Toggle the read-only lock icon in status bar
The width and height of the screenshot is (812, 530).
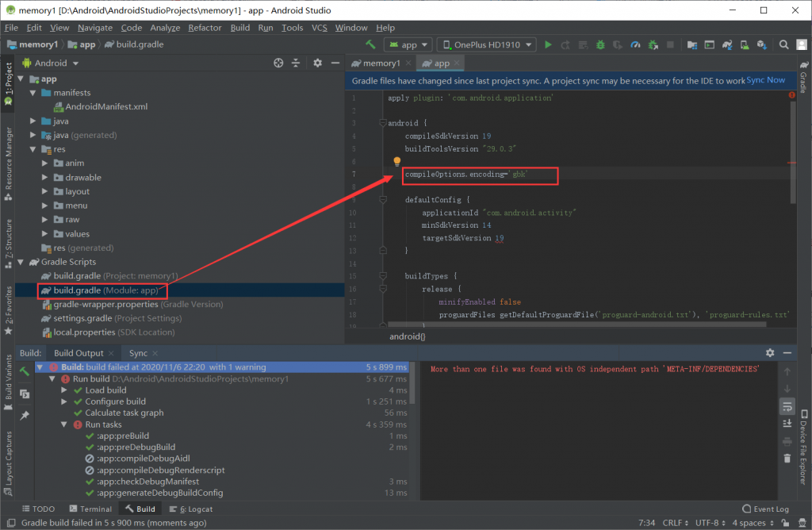(786, 523)
